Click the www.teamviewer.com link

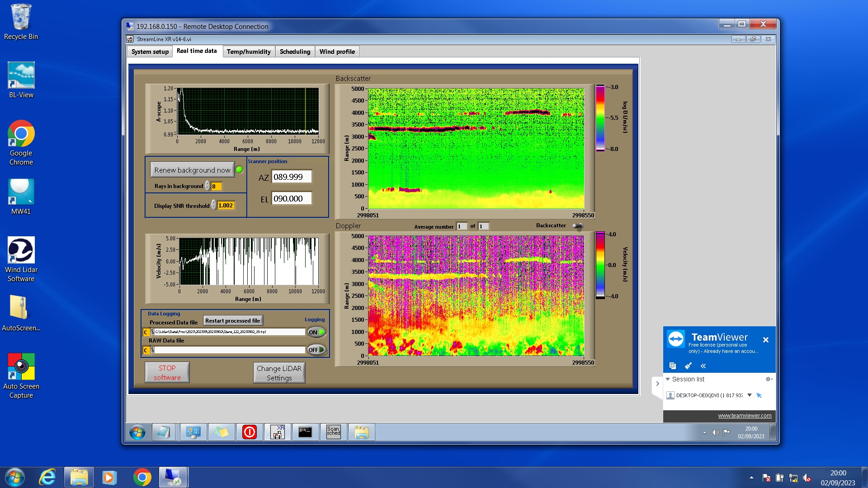(745, 416)
